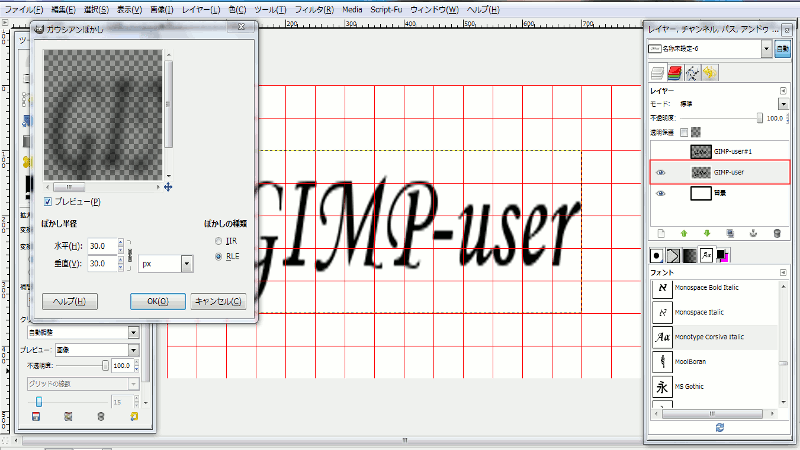Save tool options preset icon
800x450 pixels.
pyautogui.click(x=36, y=417)
